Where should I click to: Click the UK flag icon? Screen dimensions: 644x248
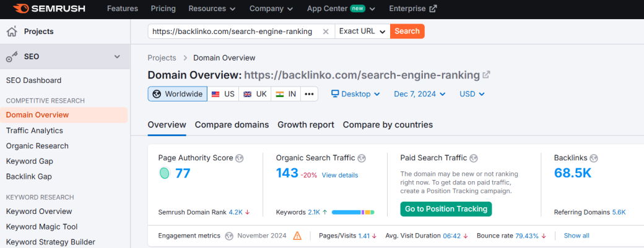pos(248,94)
